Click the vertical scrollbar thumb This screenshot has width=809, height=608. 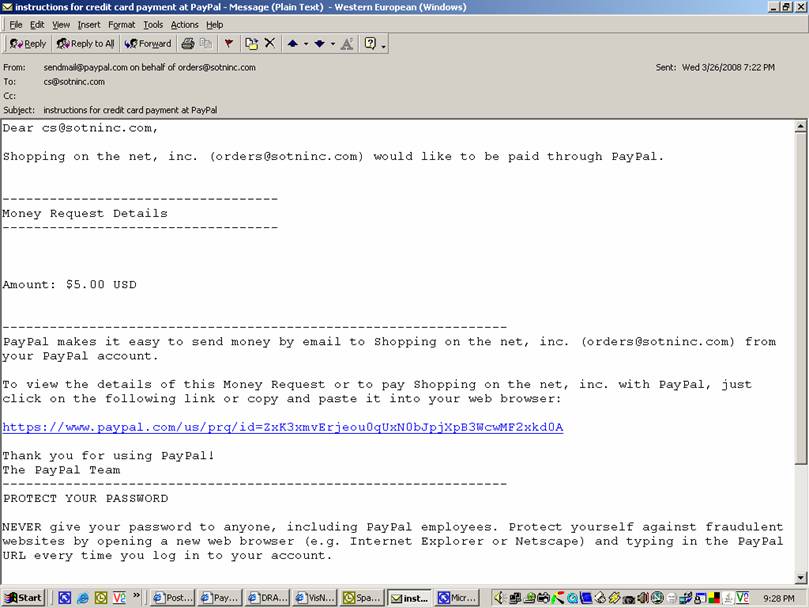pos(800,298)
